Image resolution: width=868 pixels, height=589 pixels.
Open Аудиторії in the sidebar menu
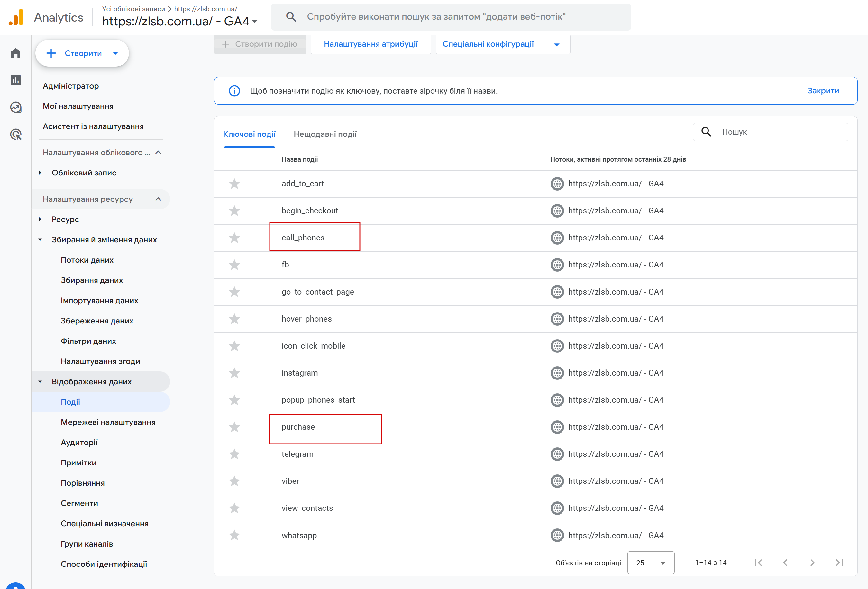coord(79,442)
